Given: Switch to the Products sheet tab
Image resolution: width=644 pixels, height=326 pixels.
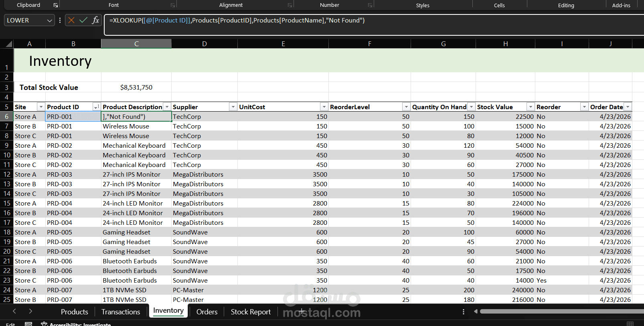Looking at the screenshot, I should coord(74,312).
